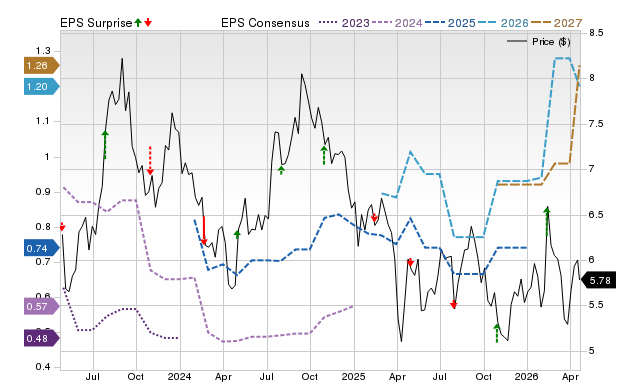Screen dimensions: 640x382
Task: Select the 2024 EPS consensus legend entry
Action: [x=397, y=23]
